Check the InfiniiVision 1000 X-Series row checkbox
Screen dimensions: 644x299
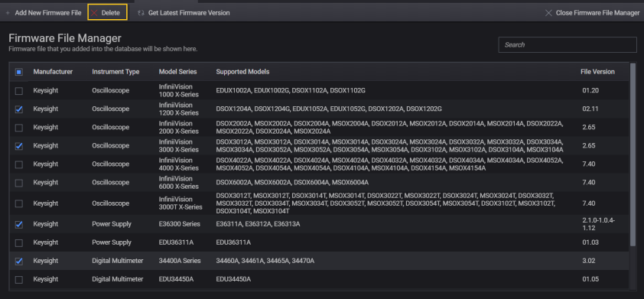click(x=19, y=91)
